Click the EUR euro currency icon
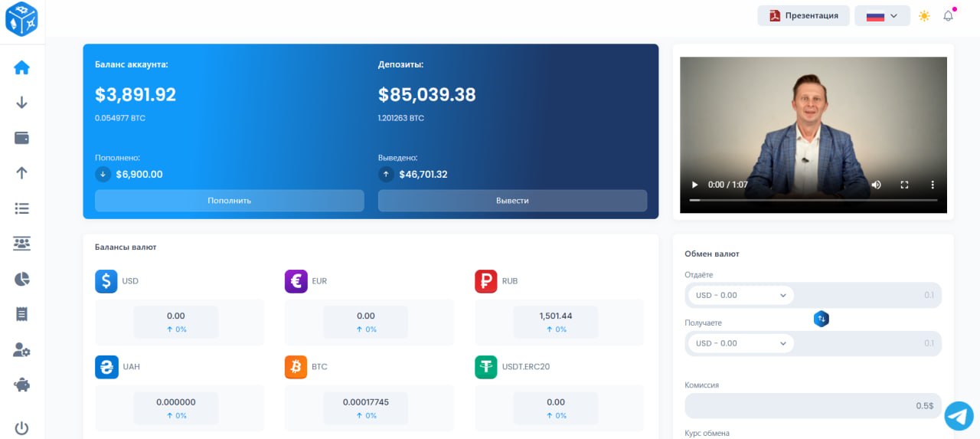The width and height of the screenshot is (980, 439). click(296, 281)
